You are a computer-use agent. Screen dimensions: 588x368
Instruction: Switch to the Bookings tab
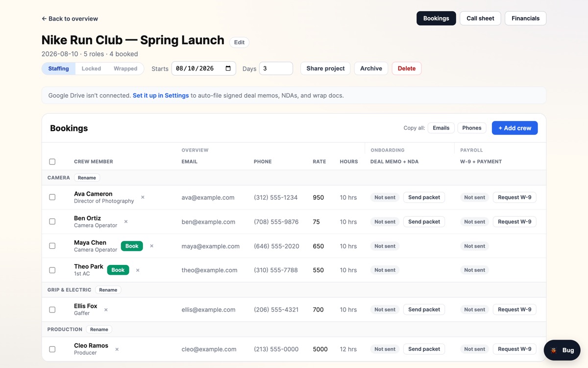[x=436, y=18]
